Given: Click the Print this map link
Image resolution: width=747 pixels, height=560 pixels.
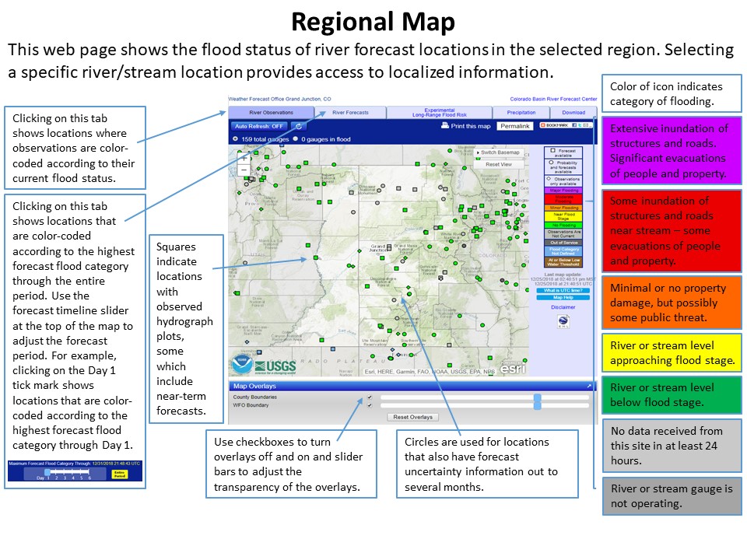Looking at the screenshot, I should coord(470,126).
